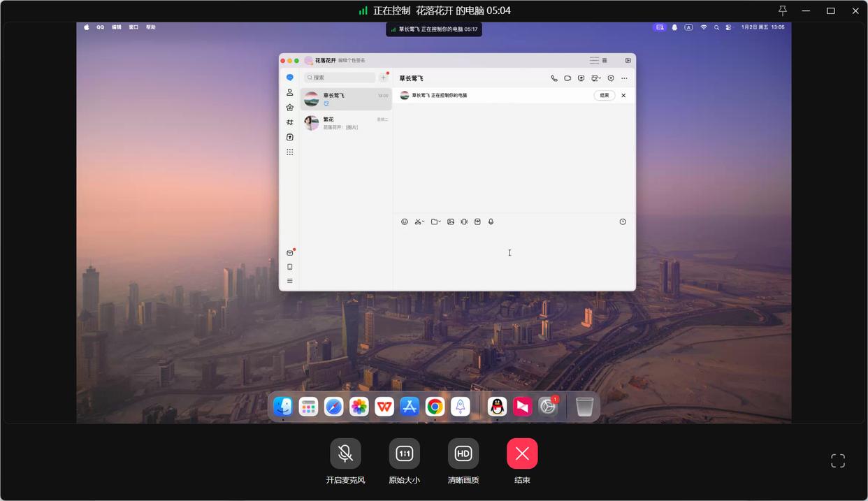Click the edit signature text in title bar

352,61
